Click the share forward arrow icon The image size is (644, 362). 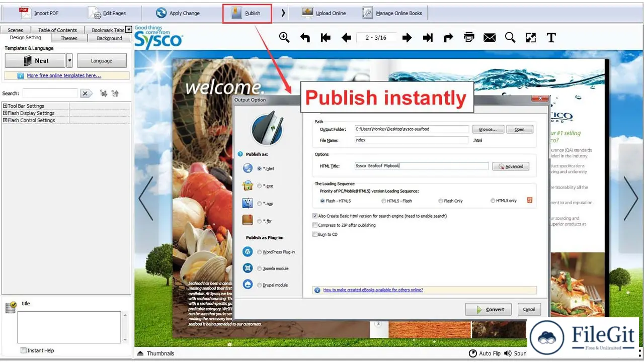pyautogui.click(x=448, y=38)
